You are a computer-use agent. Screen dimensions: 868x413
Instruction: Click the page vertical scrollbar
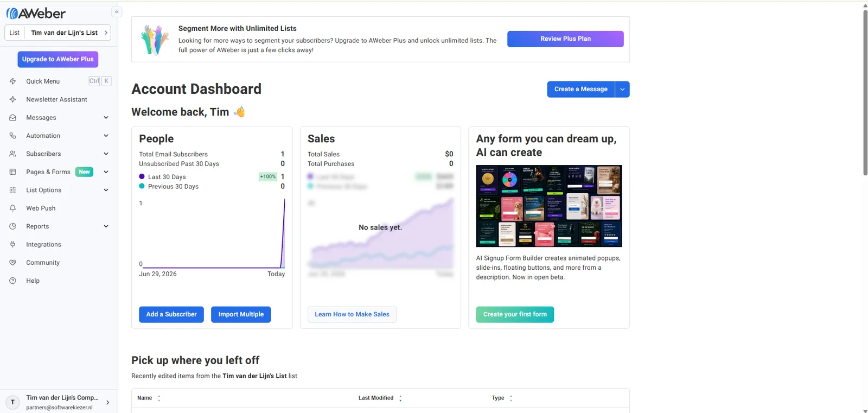[x=865, y=92]
